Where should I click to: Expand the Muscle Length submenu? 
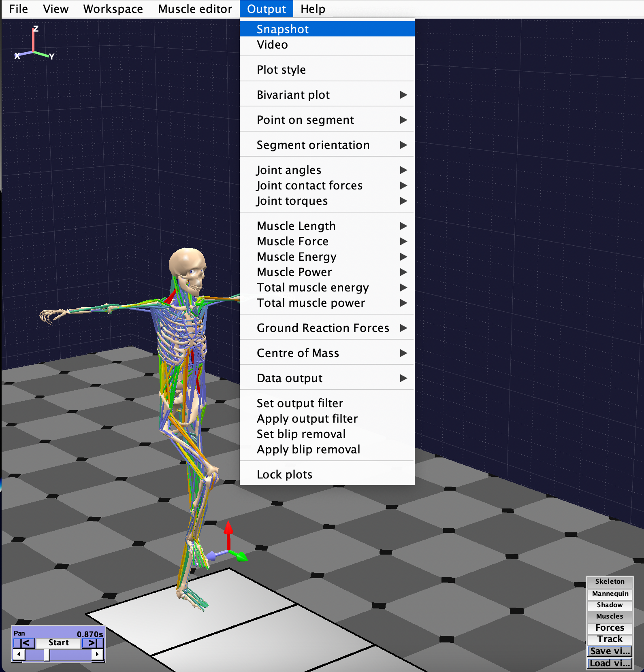click(x=327, y=226)
